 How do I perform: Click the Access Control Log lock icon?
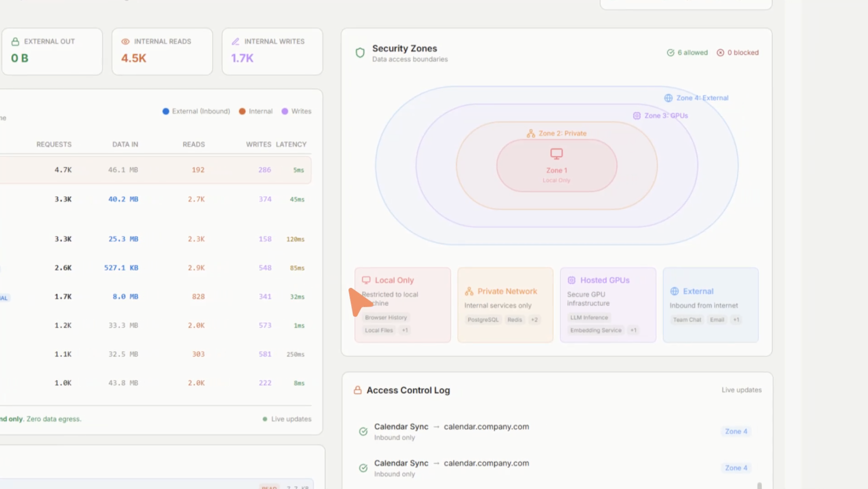coord(358,390)
